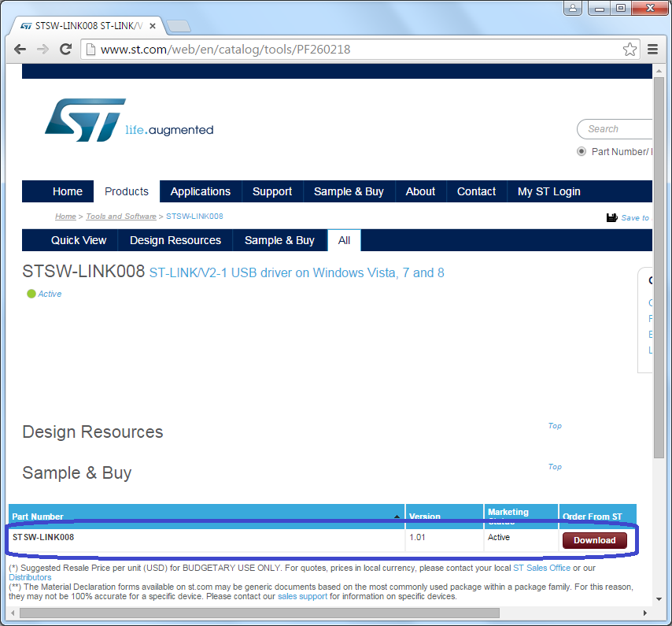Click the browser forward arrow
The height and width of the screenshot is (626, 672).
pos(42,50)
